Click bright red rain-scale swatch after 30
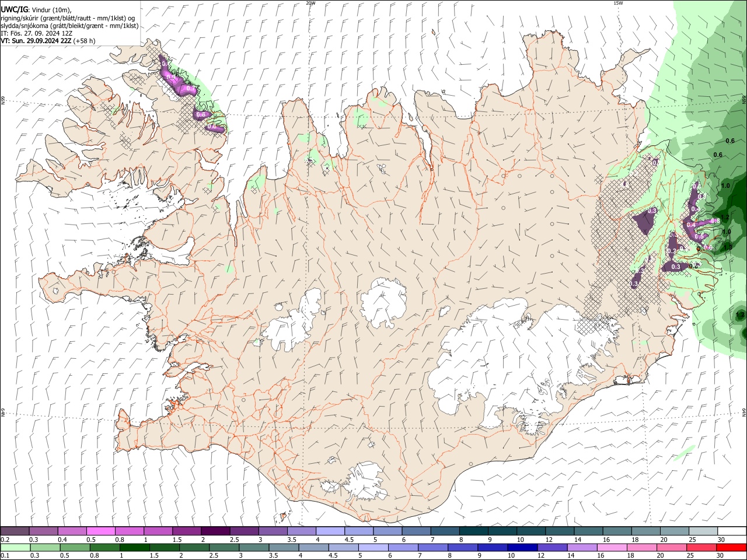747x560 pixels. [731, 547]
